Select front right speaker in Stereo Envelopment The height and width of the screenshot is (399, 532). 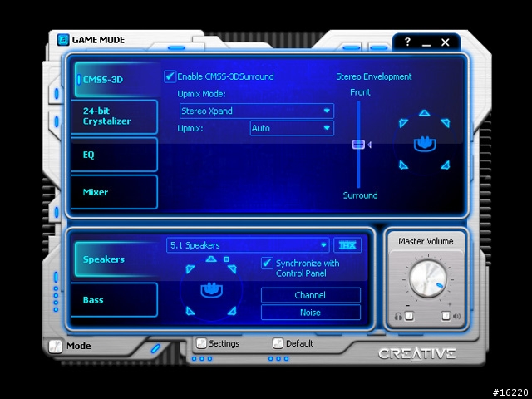coord(446,122)
